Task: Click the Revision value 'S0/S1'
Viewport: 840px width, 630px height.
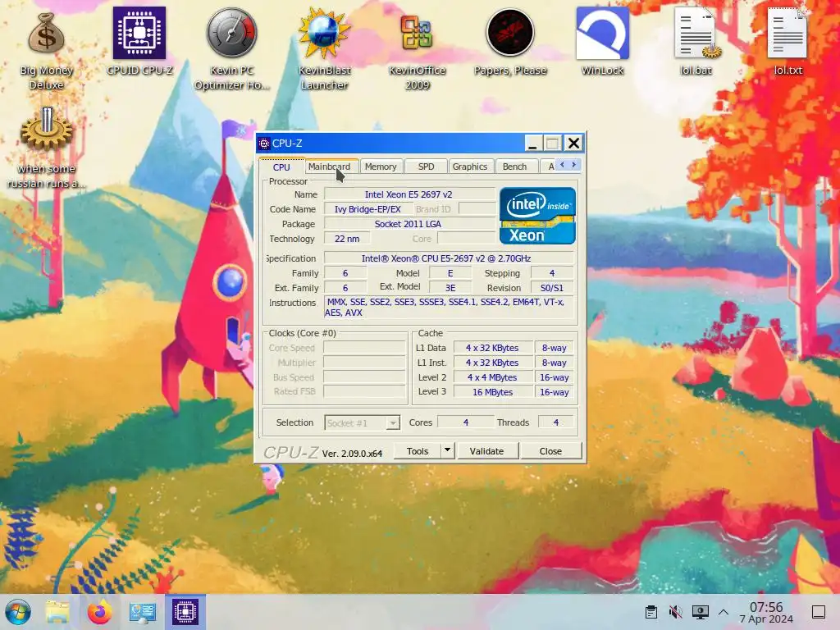Action: click(x=552, y=288)
